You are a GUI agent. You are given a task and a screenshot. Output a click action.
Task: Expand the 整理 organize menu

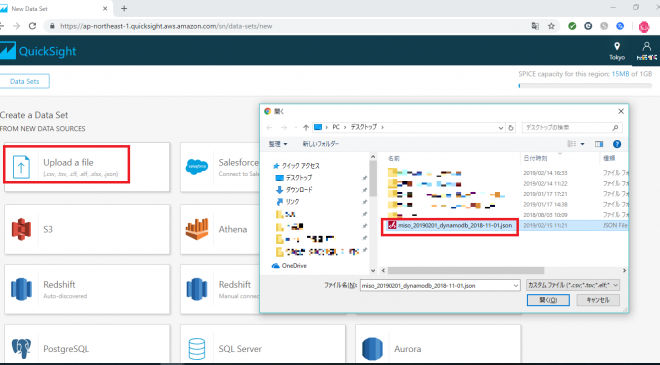[x=278, y=144]
